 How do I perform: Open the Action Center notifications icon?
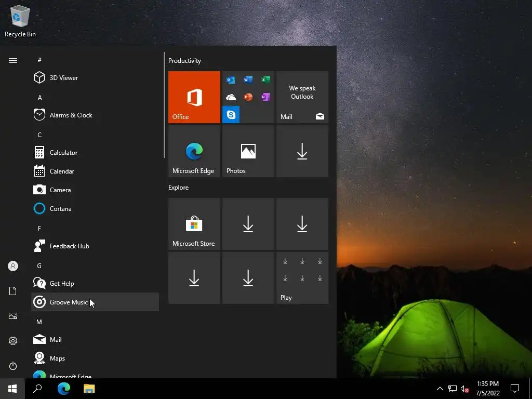click(515, 389)
